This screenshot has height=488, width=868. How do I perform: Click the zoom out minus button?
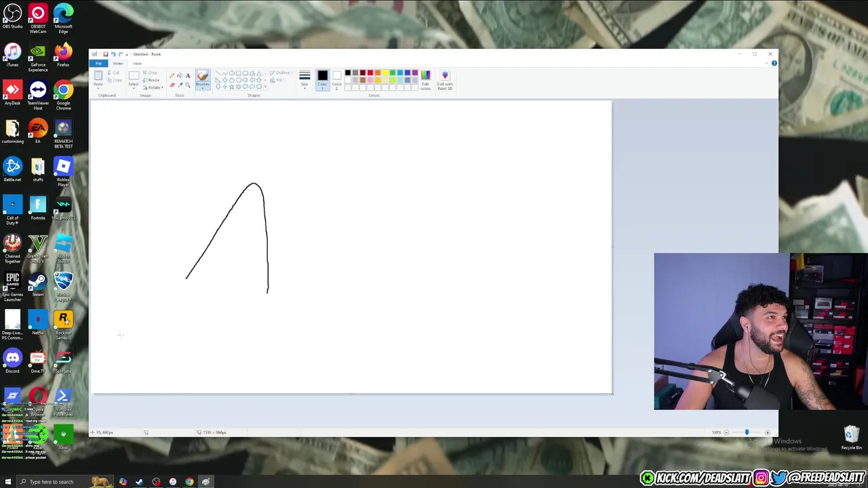pyautogui.click(x=726, y=432)
